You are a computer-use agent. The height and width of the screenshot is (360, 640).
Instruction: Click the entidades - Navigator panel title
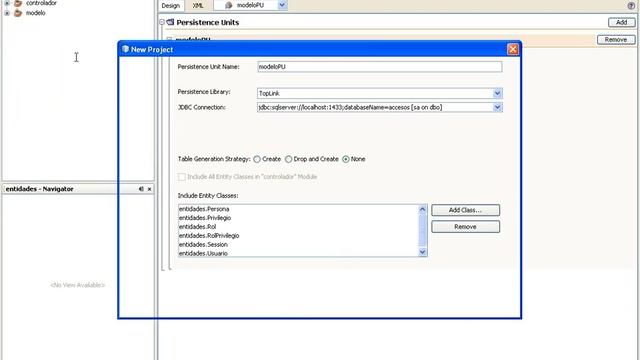[40, 189]
